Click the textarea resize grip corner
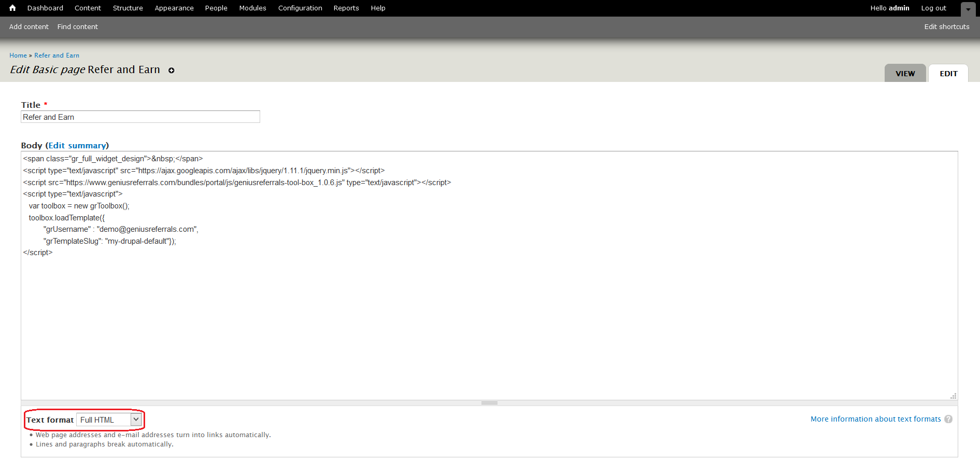The height and width of the screenshot is (461, 980). tap(953, 396)
